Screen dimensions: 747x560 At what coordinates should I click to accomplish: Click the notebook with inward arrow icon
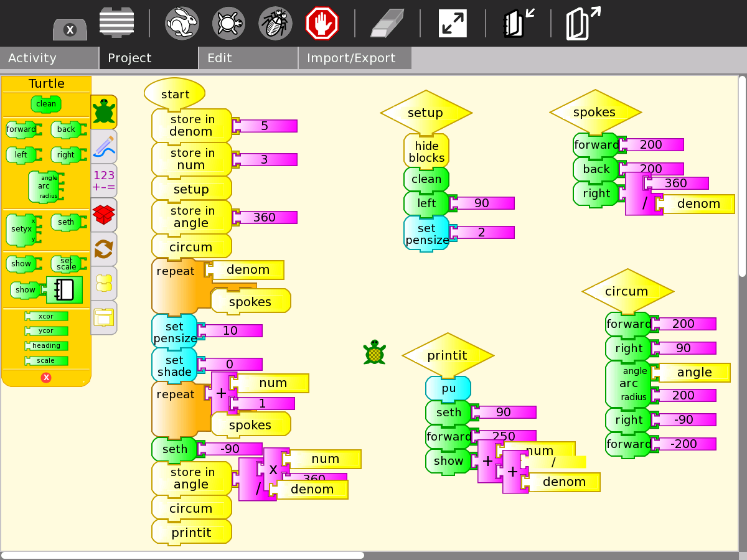point(518,24)
